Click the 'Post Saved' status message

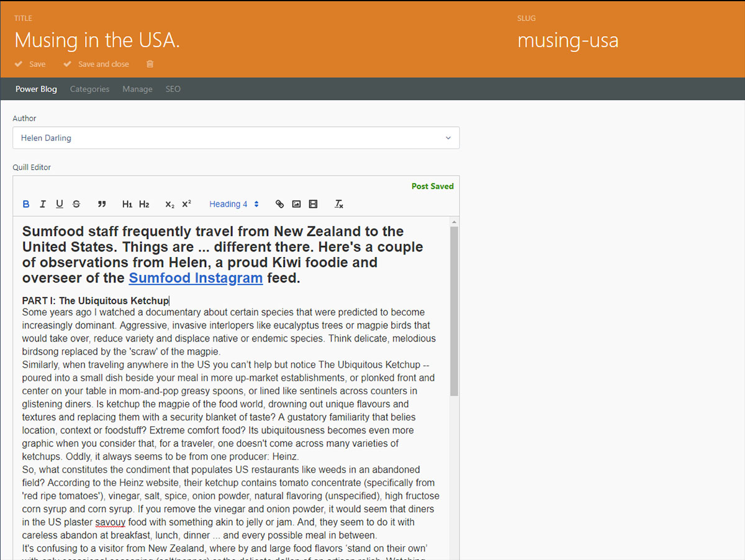(x=433, y=186)
